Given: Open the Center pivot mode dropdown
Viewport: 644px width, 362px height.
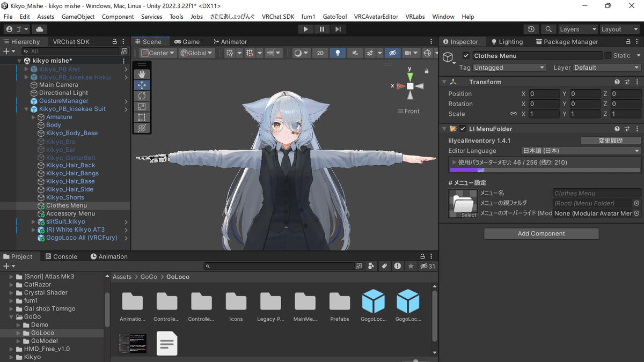Looking at the screenshot, I should (x=158, y=53).
